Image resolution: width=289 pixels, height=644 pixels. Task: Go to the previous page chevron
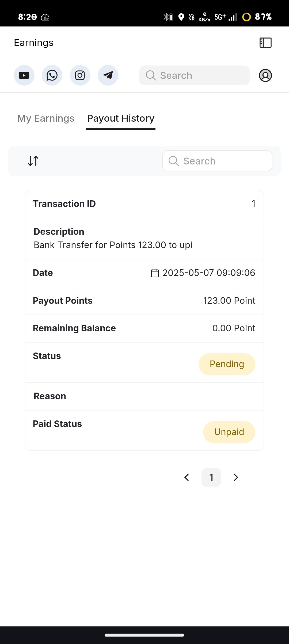[x=187, y=477]
